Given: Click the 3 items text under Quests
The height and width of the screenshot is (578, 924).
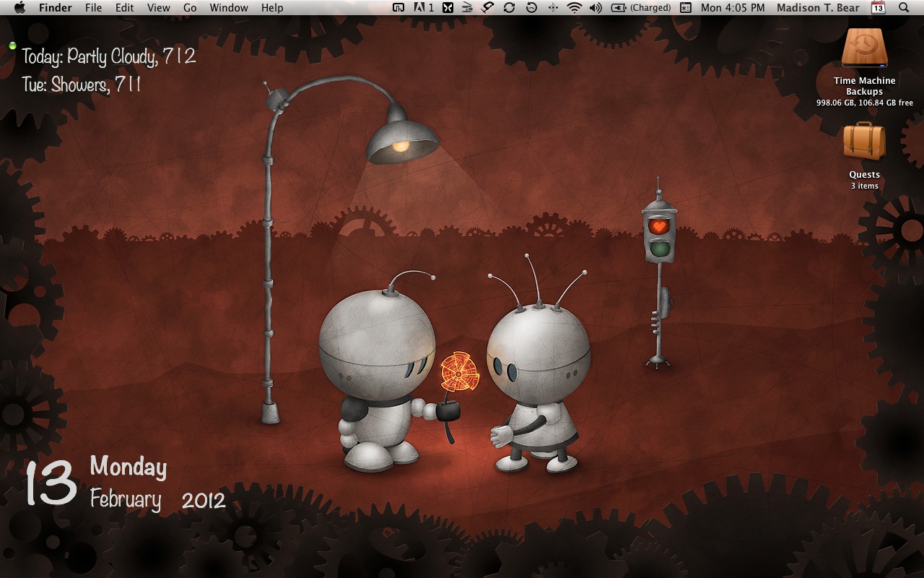Looking at the screenshot, I should pyautogui.click(x=864, y=186).
